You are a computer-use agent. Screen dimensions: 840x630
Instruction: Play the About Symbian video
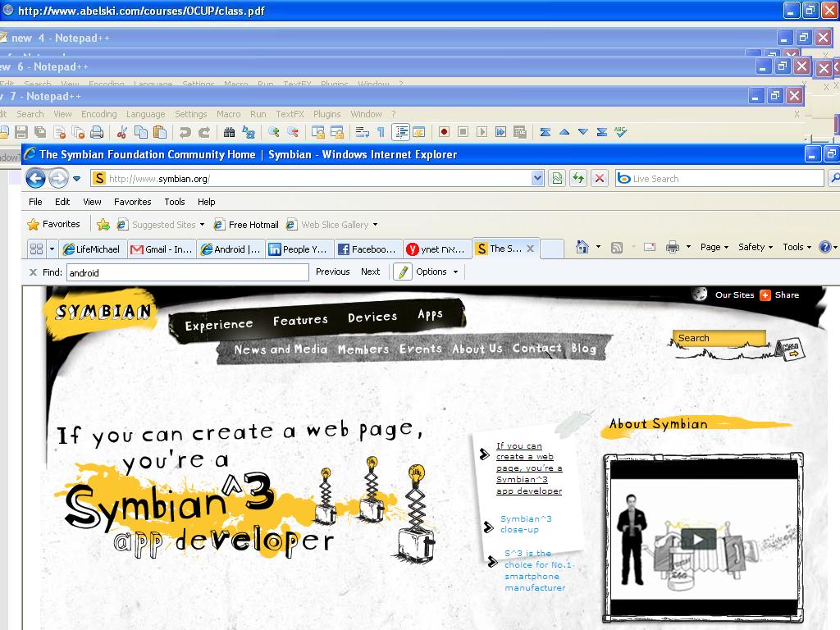pyautogui.click(x=698, y=538)
